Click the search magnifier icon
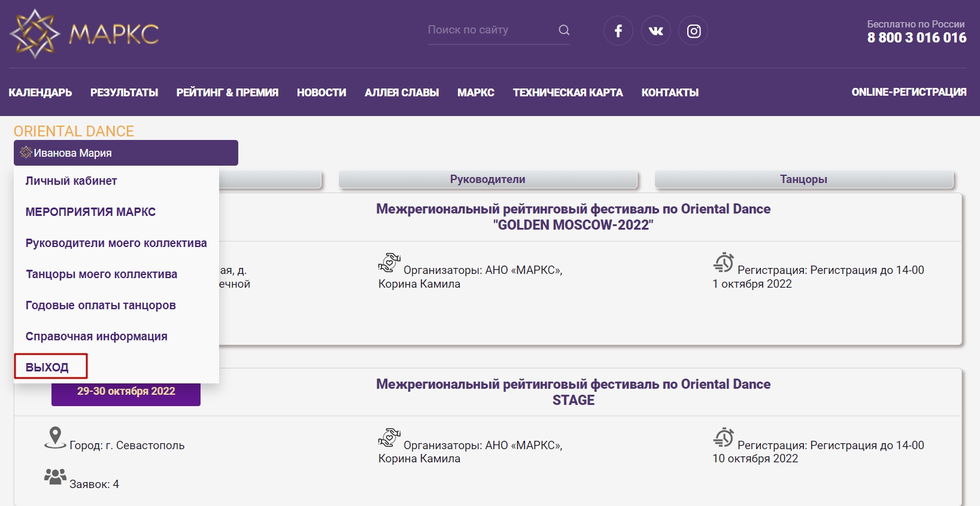Image resolution: width=980 pixels, height=506 pixels. [x=564, y=30]
